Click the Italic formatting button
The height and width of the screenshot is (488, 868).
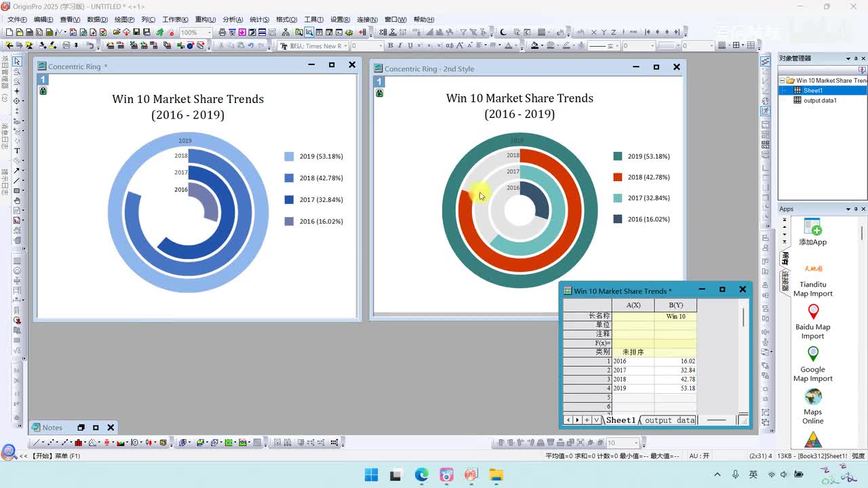pyautogui.click(x=399, y=45)
